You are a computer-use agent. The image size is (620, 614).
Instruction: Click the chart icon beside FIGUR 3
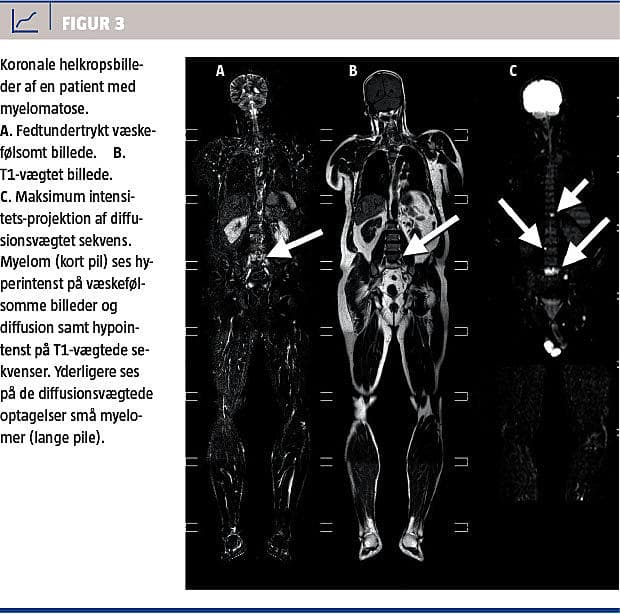tap(25, 21)
